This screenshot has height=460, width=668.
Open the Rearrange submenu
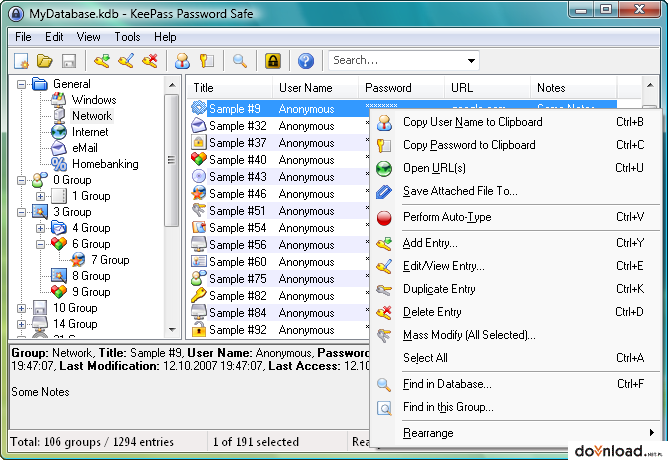515,433
